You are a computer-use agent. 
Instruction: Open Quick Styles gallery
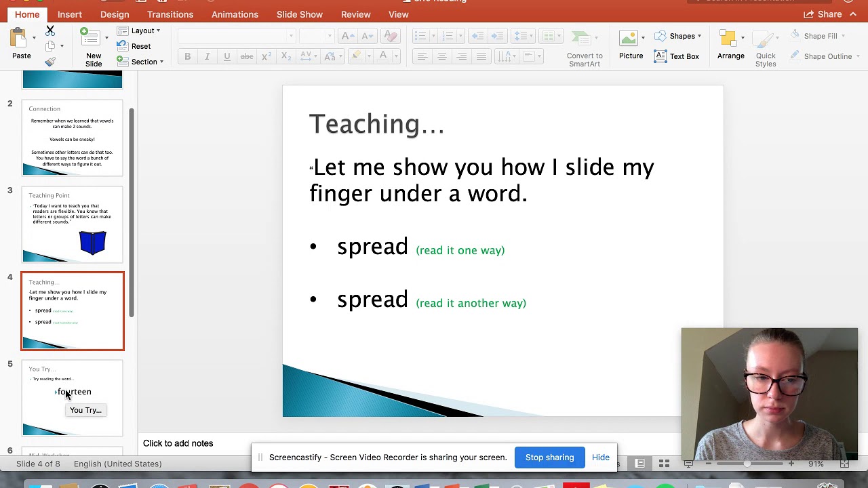tap(766, 49)
